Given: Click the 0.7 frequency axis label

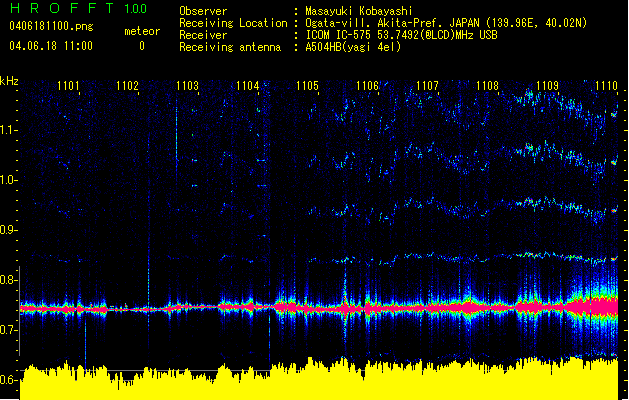Looking at the screenshot, I should tap(8, 330).
